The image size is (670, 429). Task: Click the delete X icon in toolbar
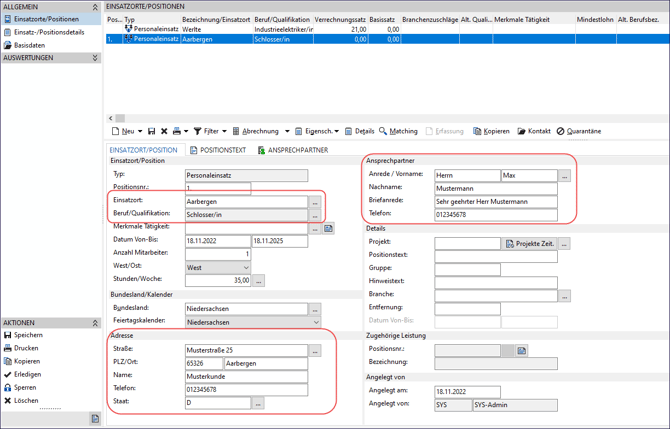coord(164,131)
